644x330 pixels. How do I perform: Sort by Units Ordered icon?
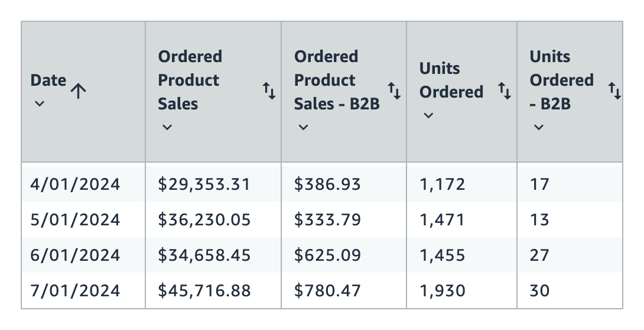coord(504,91)
